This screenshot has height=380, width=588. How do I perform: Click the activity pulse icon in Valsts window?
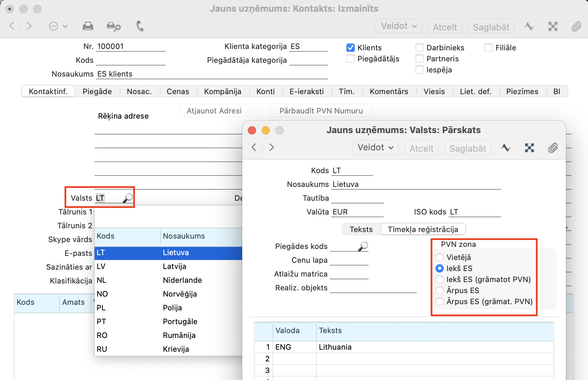pyautogui.click(x=506, y=148)
